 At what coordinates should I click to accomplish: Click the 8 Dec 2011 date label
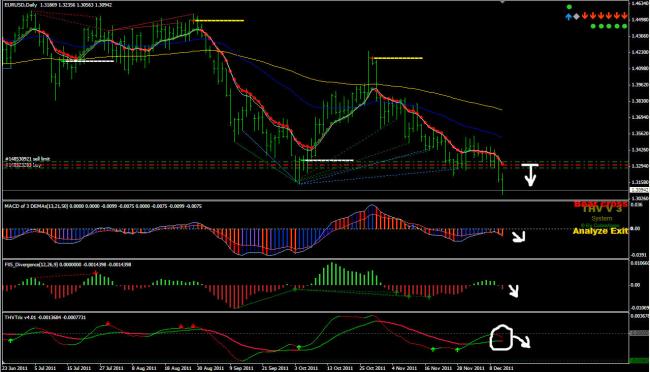[x=501, y=368]
